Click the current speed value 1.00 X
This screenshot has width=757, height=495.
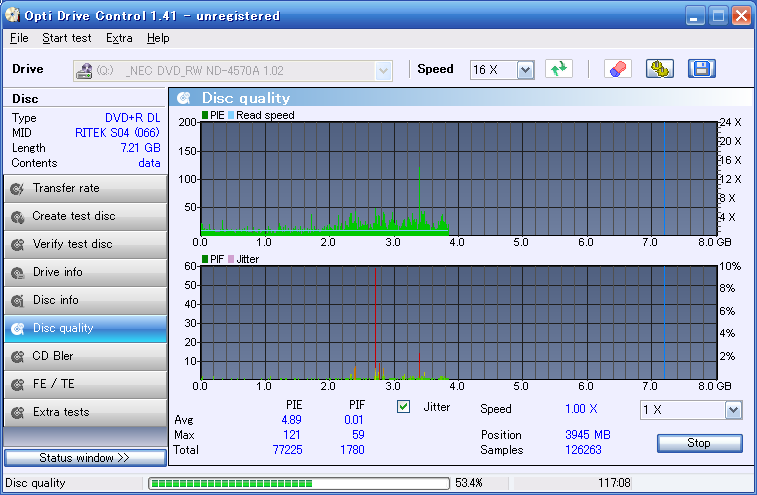pos(581,409)
